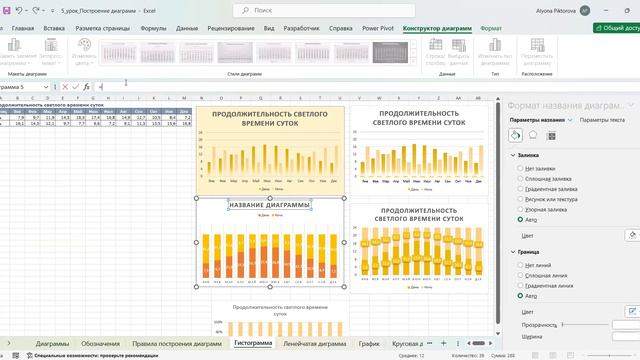This screenshot has width=640, height=360.
Task: Open the Undo history dropdown arrow
Action: [x=26, y=11]
